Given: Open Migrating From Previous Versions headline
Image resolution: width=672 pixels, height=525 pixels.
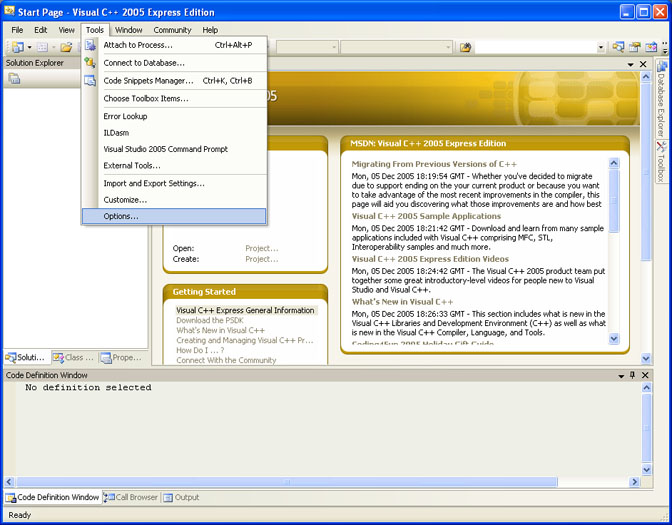Looking at the screenshot, I should tap(434, 164).
